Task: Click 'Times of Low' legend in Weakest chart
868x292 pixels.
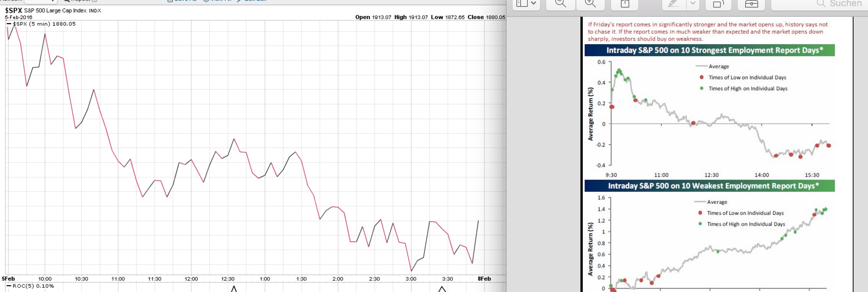Action: click(x=741, y=213)
